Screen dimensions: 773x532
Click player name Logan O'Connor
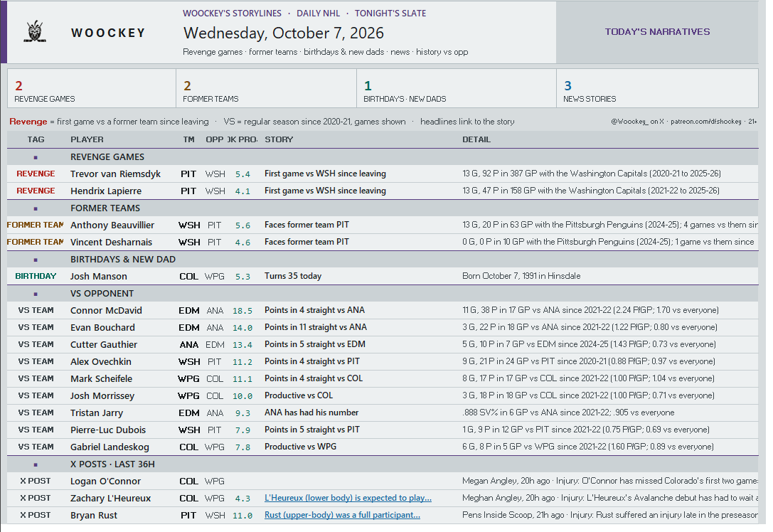pyautogui.click(x=105, y=482)
